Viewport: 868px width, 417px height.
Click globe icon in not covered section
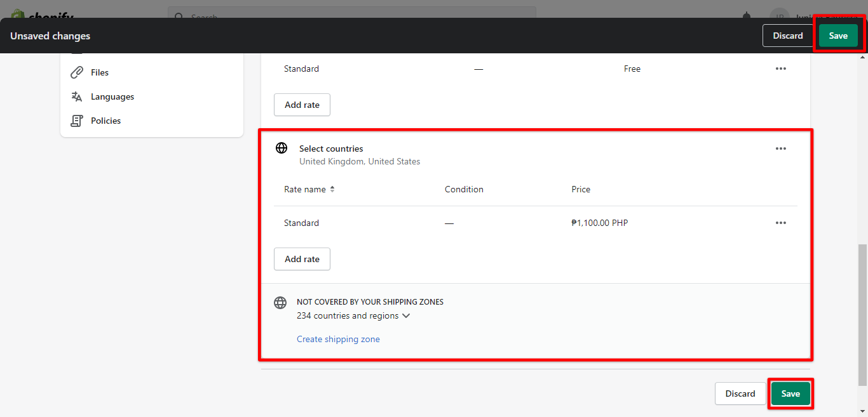tap(280, 303)
